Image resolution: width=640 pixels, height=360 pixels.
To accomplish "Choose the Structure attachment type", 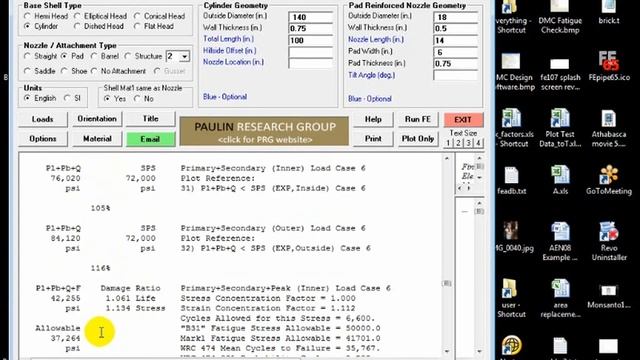I will [127, 56].
